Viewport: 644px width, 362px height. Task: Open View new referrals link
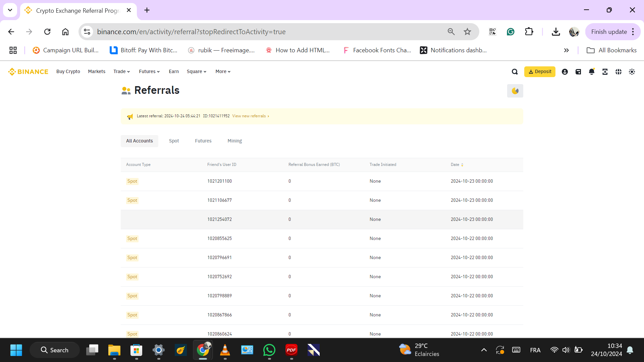250,116
